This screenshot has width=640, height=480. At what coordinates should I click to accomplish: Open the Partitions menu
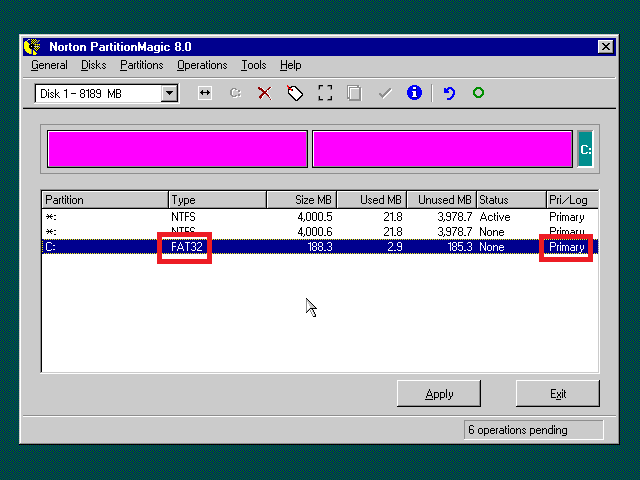[141, 65]
